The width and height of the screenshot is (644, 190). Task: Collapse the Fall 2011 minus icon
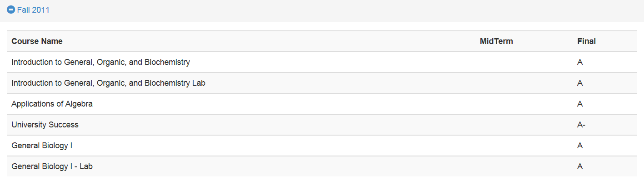pos(11,10)
